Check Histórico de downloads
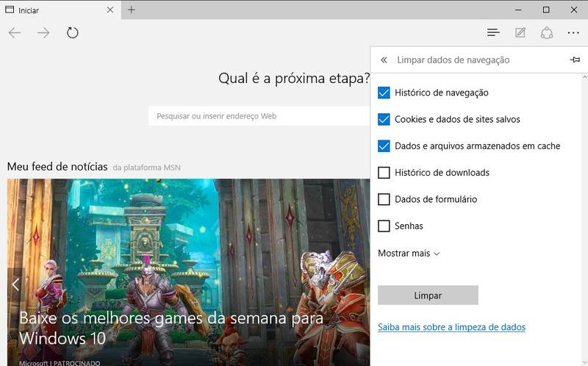This screenshot has height=366, width=588. click(384, 173)
